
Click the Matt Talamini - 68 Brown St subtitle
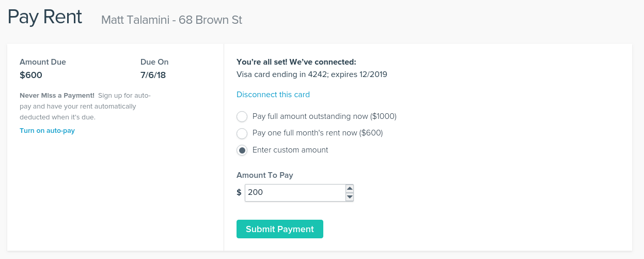point(171,20)
